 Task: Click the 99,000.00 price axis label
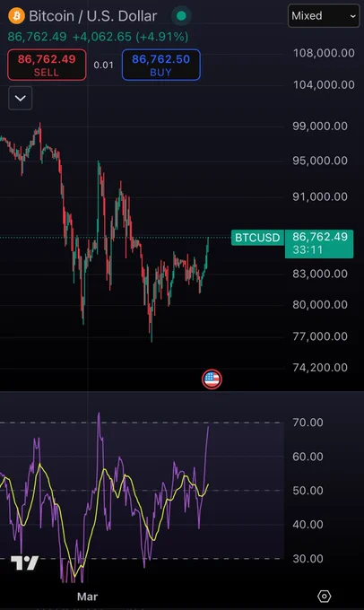[x=320, y=126]
